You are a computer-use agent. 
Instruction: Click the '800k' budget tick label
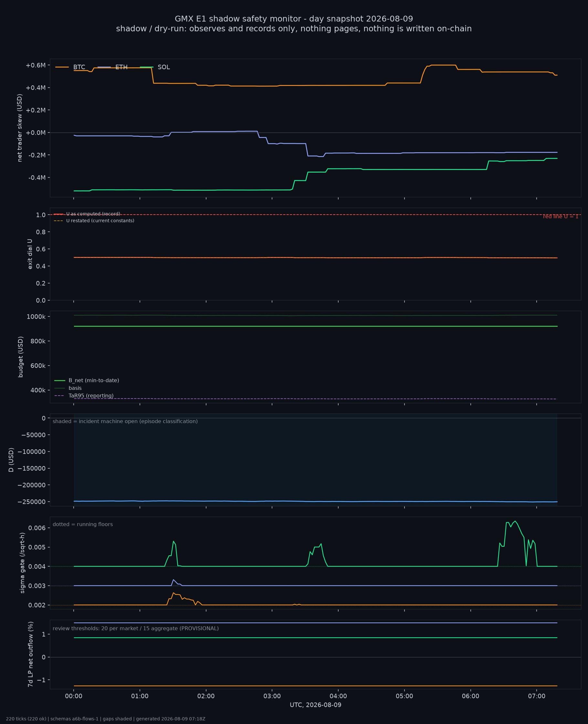coord(38,341)
